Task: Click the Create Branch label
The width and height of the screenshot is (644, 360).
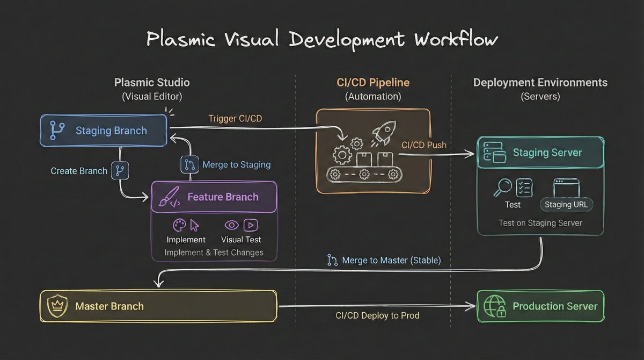Action: 79,171
